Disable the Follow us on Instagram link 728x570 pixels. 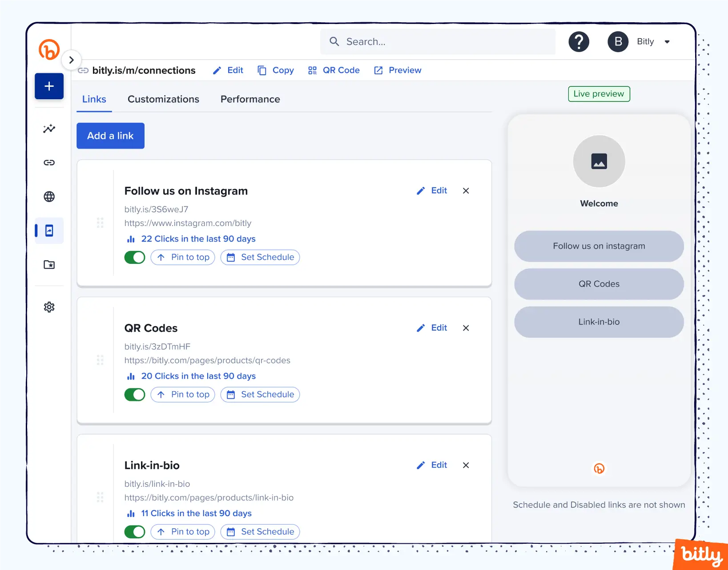point(135,257)
